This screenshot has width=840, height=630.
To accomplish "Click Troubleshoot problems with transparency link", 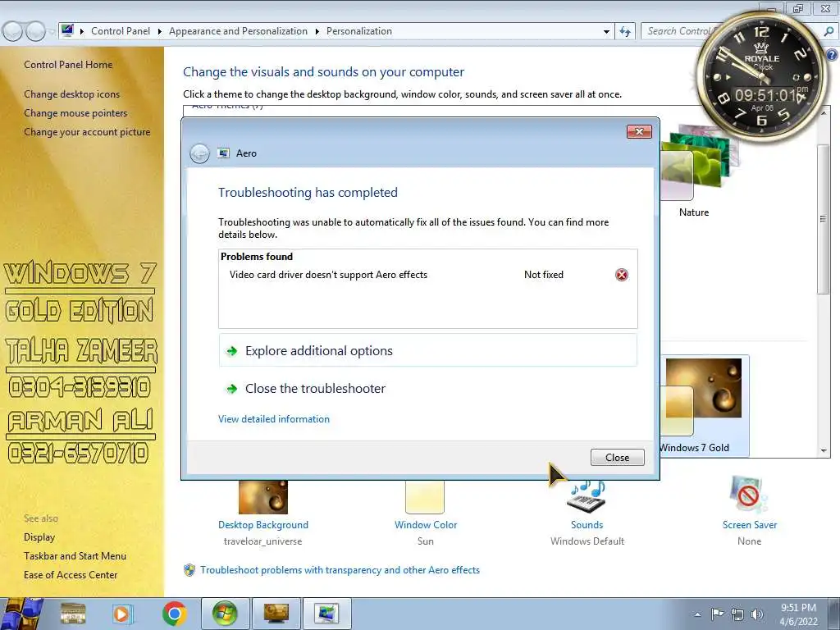I will pyautogui.click(x=340, y=570).
